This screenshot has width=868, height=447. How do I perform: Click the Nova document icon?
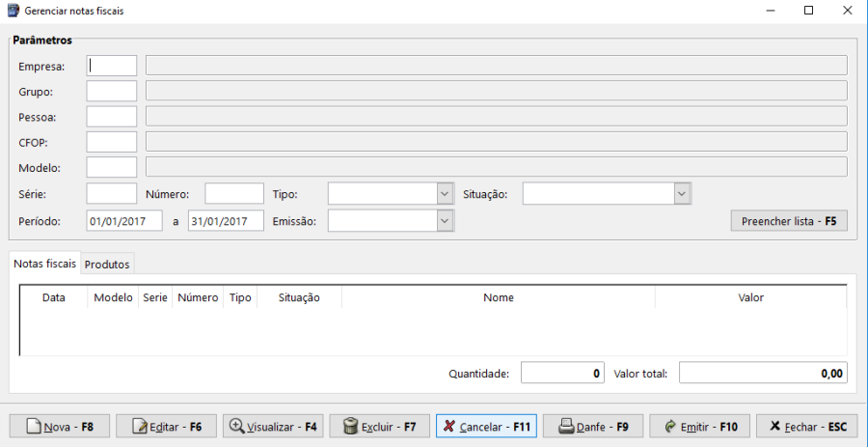[35, 427]
